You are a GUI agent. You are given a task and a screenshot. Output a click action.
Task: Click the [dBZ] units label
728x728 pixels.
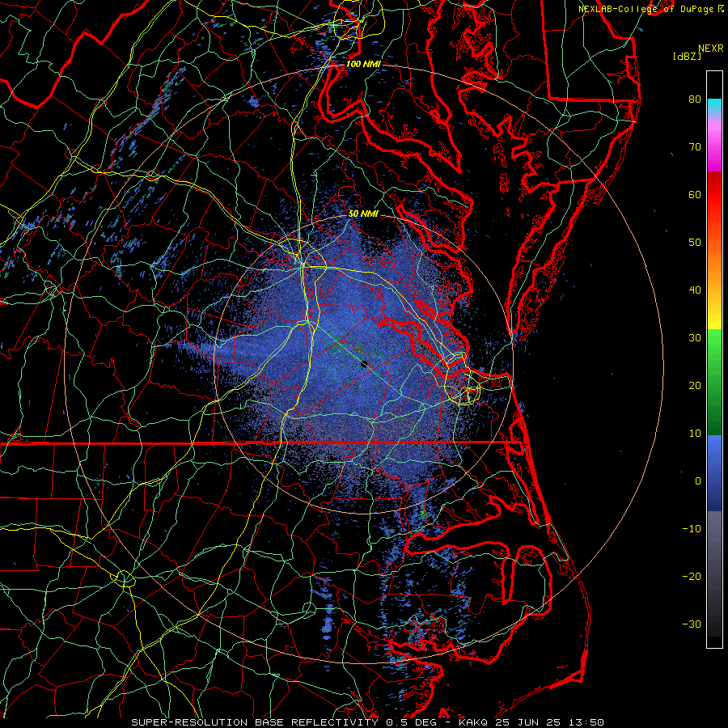tap(687, 57)
